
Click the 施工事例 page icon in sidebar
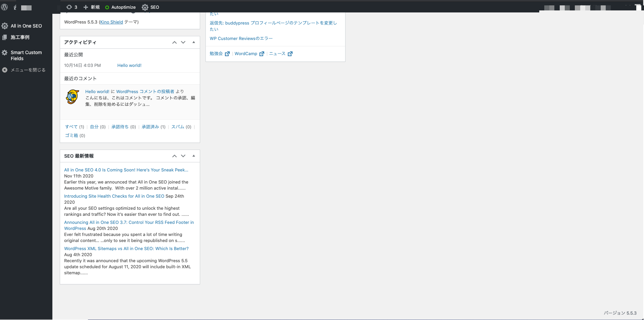(5, 37)
